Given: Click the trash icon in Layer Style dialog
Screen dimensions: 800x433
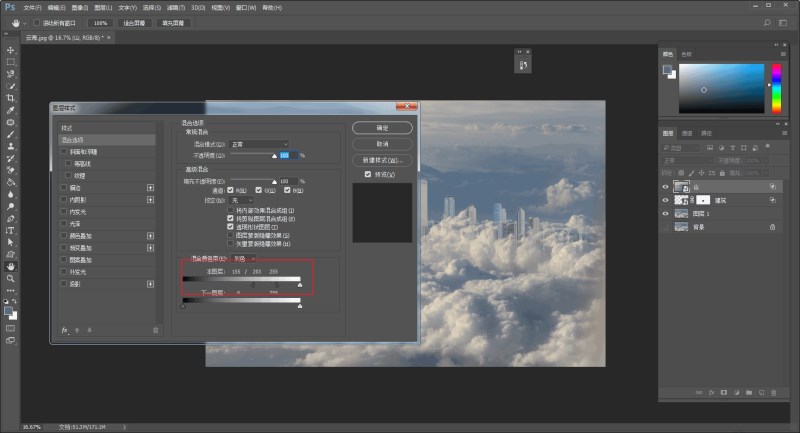Looking at the screenshot, I should tap(155, 329).
